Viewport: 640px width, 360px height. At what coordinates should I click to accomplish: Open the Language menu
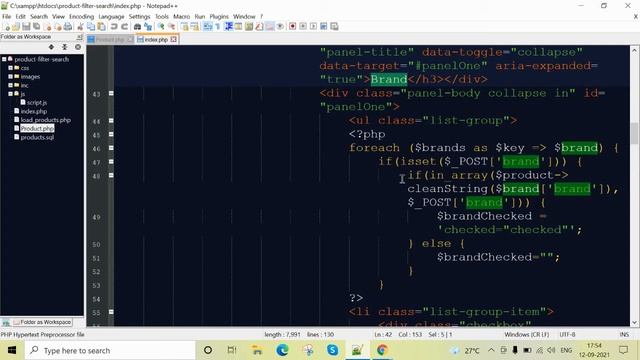tap(111, 16)
